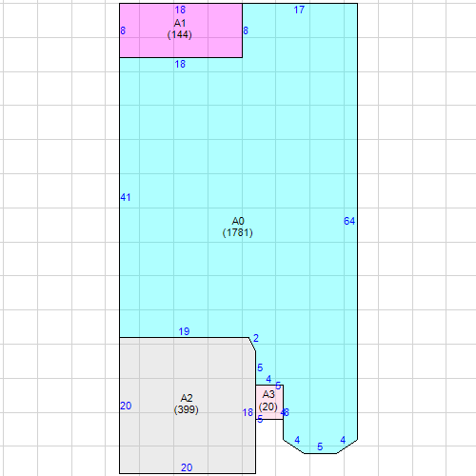Click the 18 dimension on A1's top edge
476x476 pixels.
[x=180, y=10]
